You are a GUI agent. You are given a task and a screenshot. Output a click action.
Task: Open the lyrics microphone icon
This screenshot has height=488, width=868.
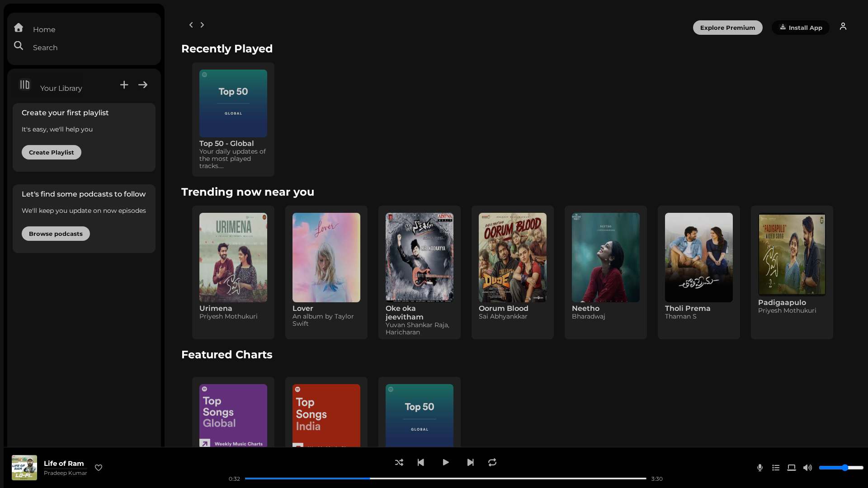[x=760, y=468]
